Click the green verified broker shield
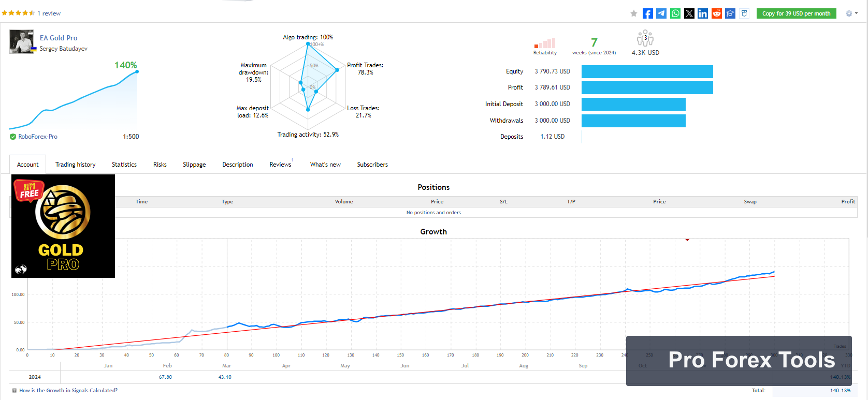868x400 pixels. click(x=13, y=137)
